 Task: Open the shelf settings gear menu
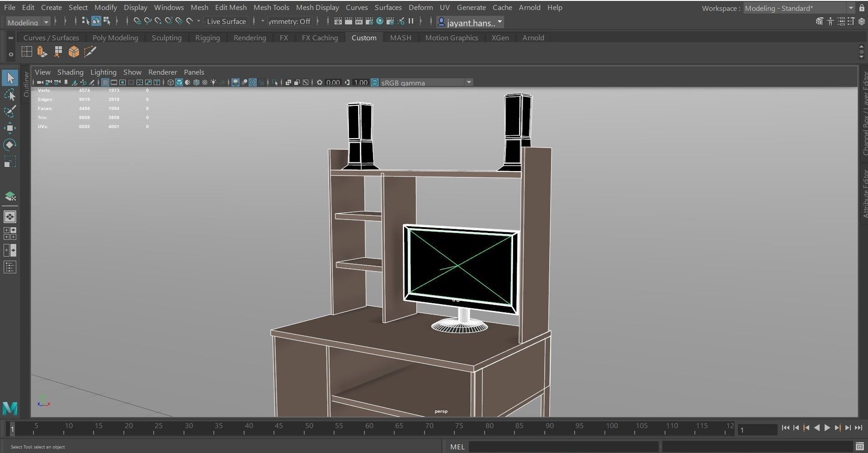[11, 54]
